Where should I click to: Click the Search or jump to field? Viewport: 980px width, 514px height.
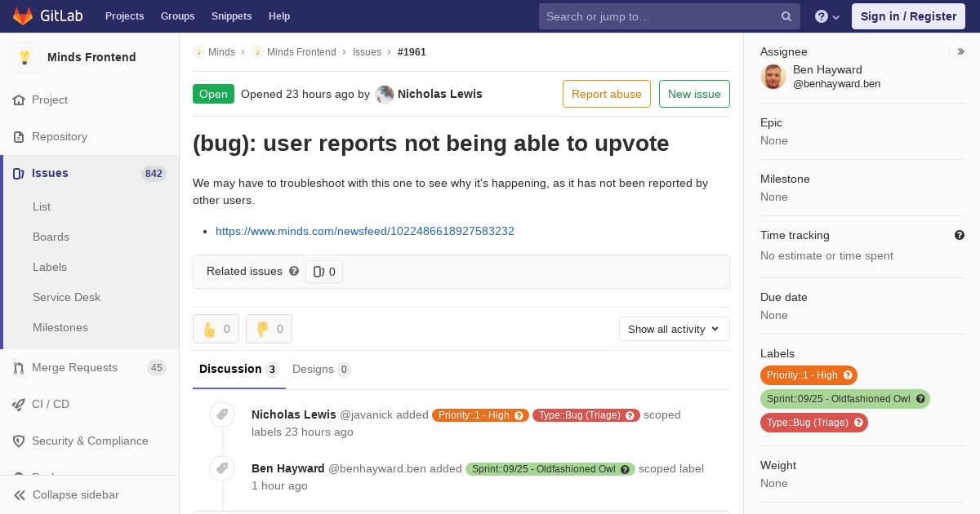(670, 16)
